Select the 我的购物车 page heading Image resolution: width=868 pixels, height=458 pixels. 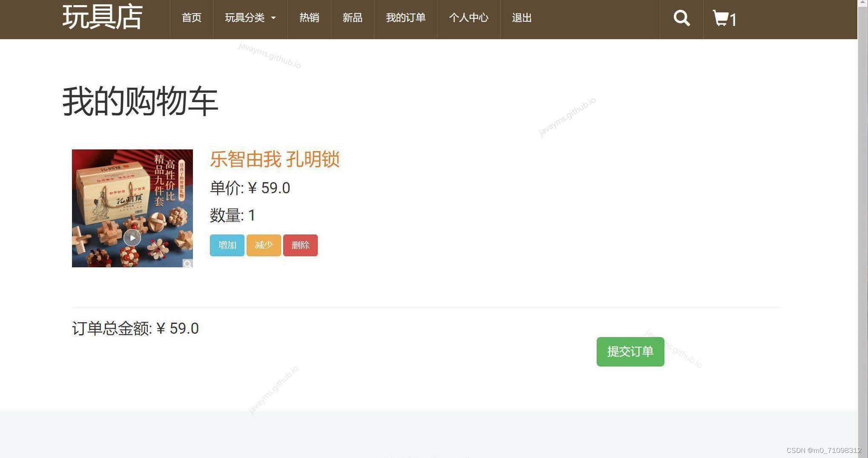tap(140, 101)
